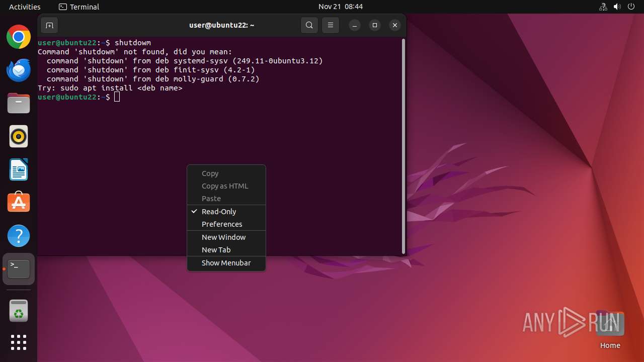The height and width of the screenshot is (362, 644).
Task: Launch Thunderbird Mail from the dock
Action: pyautogui.click(x=19, y=70)
